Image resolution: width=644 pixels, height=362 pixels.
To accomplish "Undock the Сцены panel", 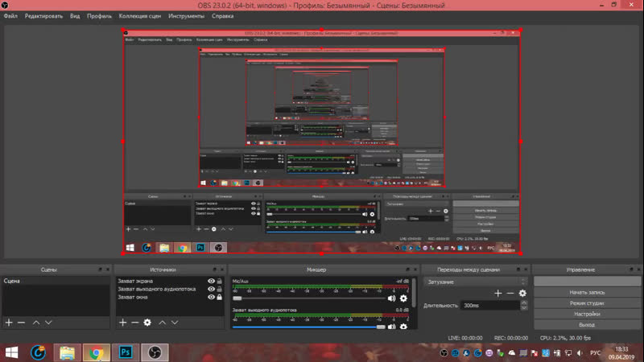I will point(100,269).
